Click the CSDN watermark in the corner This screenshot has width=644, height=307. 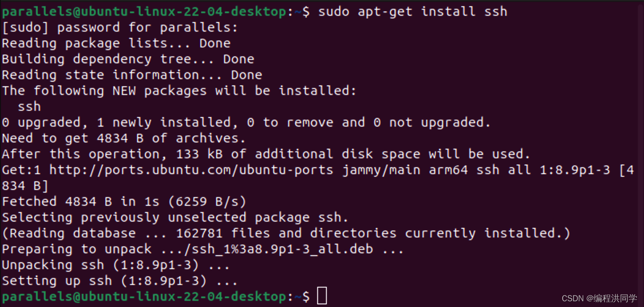[x=599, y=299]
